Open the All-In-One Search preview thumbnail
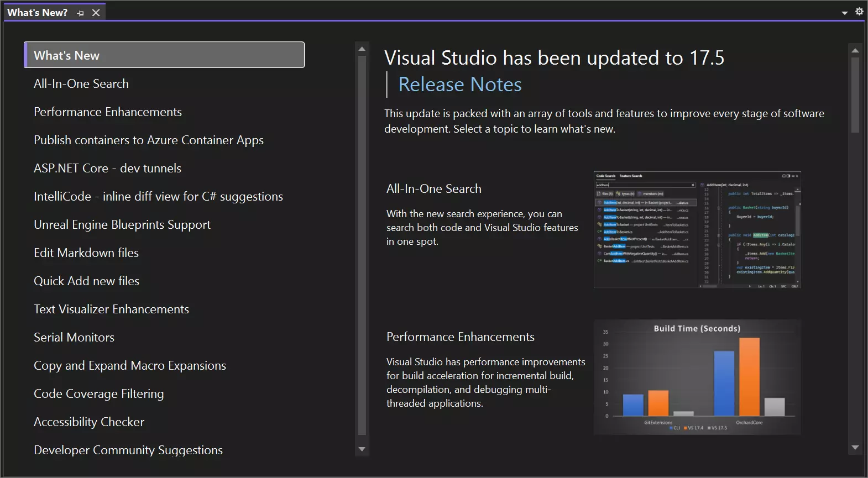 (697, 230)
